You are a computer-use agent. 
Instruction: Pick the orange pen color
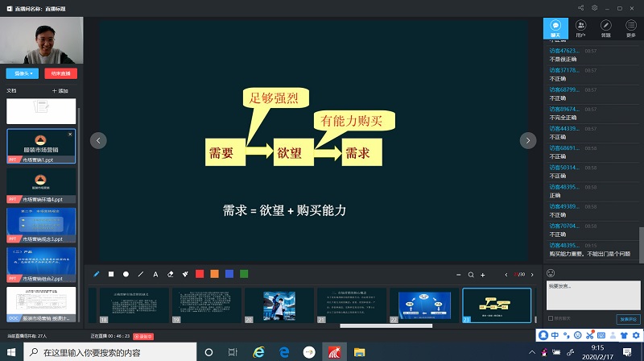(x=214, y=274)
